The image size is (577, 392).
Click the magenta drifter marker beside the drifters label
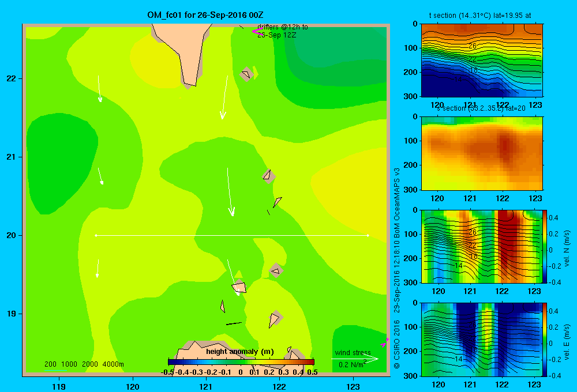(257, 31)
